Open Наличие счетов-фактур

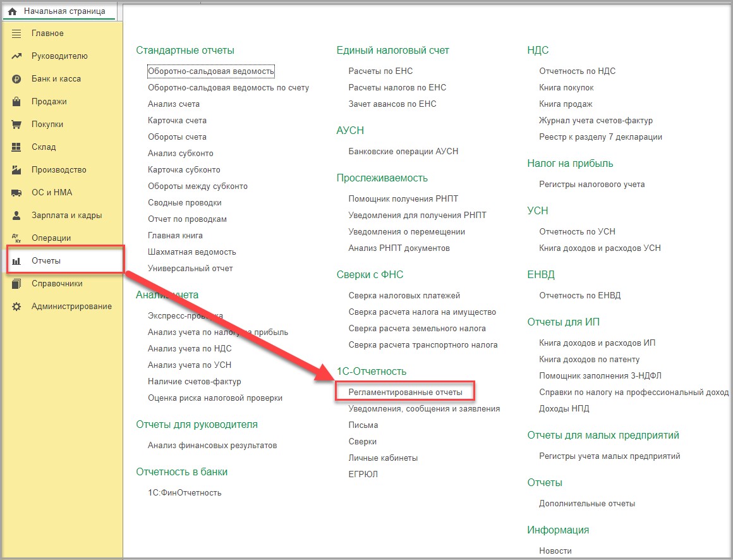pyautogui.click(x=195, y=381)
